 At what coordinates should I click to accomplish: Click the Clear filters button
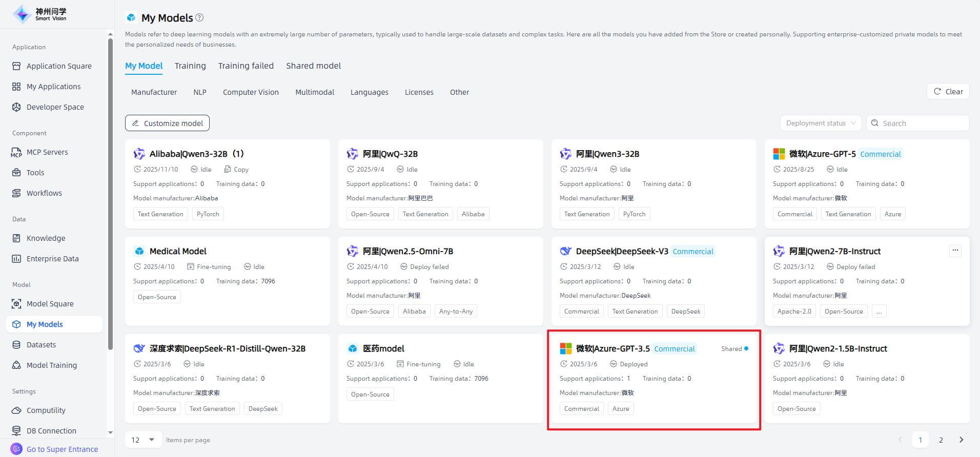coord(948,91)
